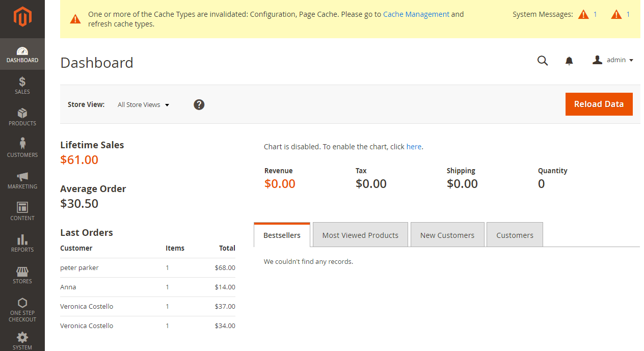Open the Customers sidebar icon
Image resolution: width=644 pixels, height=351 pixels.
click(x=22, y=144)
